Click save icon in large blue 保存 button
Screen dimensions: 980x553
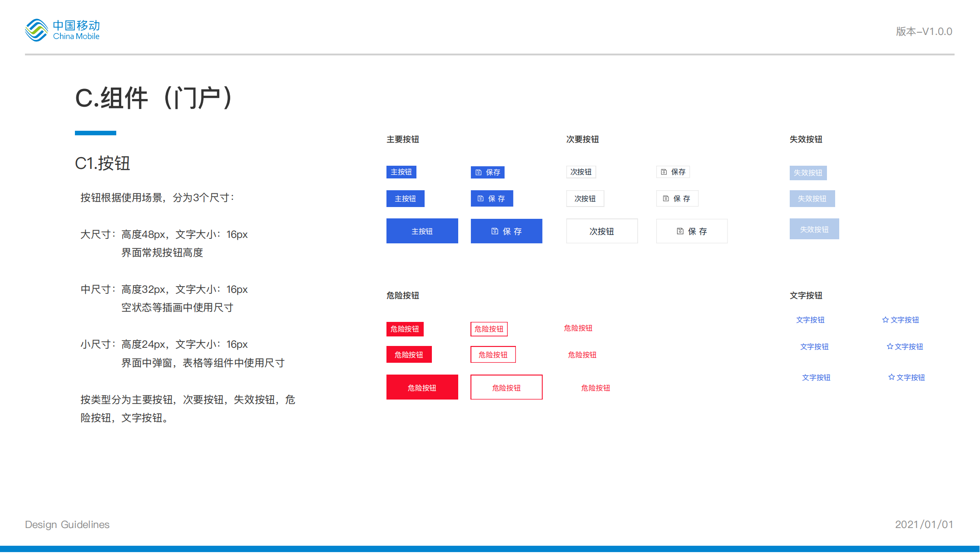[x=495, y=231]
